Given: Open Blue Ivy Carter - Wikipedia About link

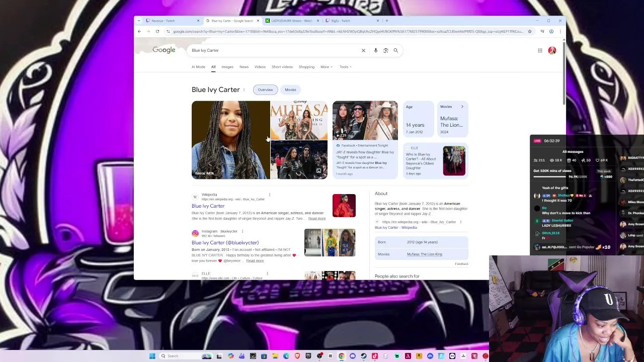Looking at the screenshot, I should click(x=396, y=228).
